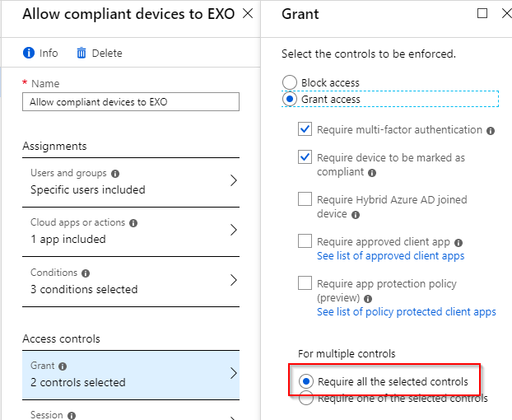Viewport: 512px width, 420px height.
Task: Click info icon beside Cloud apps or actions
Action: coord(133,223)
